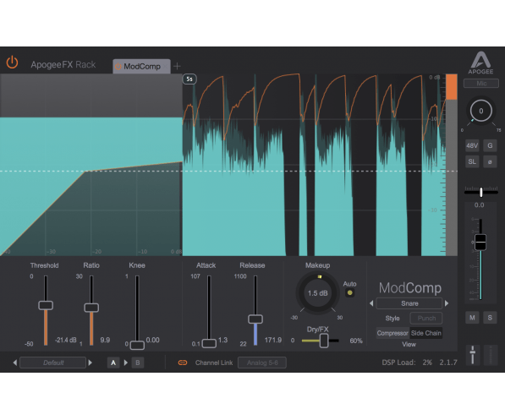Click the compression curve knee point
Viewport: 505px width, 420px height.
pyautogui.click(x=85, y=172)
